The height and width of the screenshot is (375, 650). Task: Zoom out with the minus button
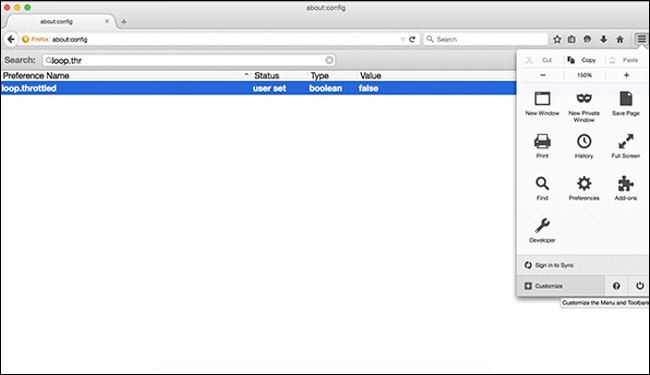click(x=543, y=75)
